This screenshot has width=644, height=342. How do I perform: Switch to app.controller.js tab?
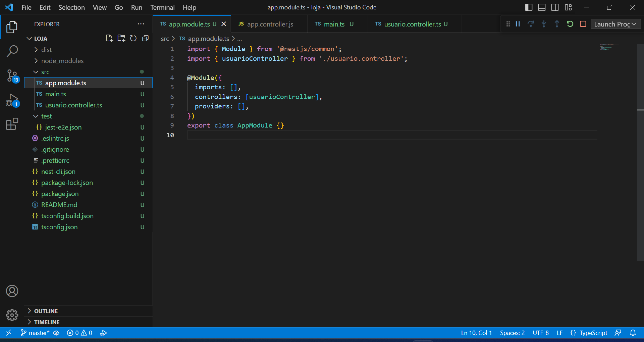tap(269, 24)
